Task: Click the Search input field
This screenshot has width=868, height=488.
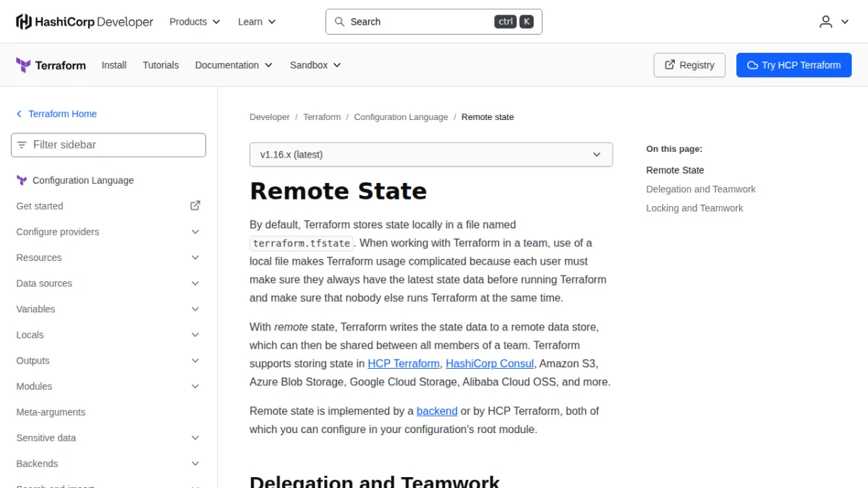Action: click(434, 22)
